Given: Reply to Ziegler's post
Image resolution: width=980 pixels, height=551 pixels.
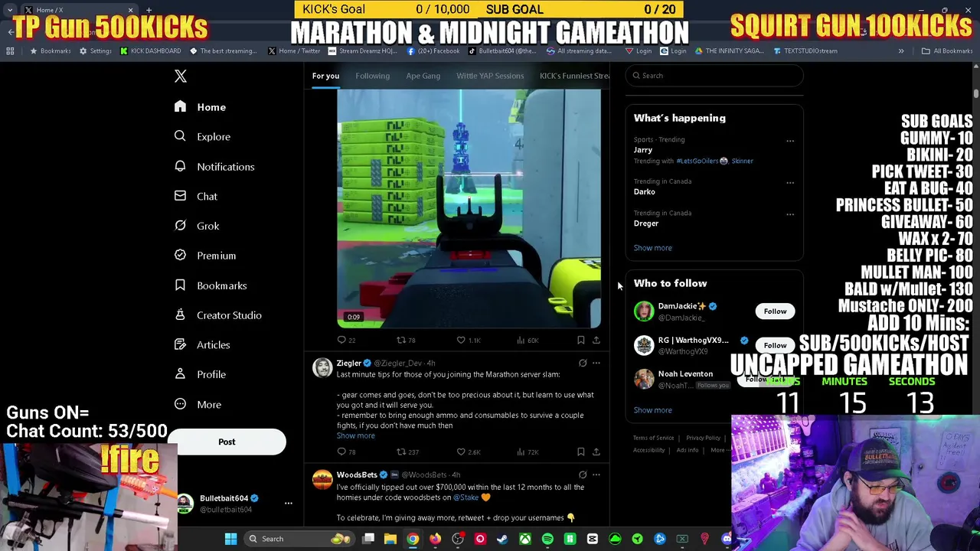Looking at the screenshot, I should coord(347,452).
